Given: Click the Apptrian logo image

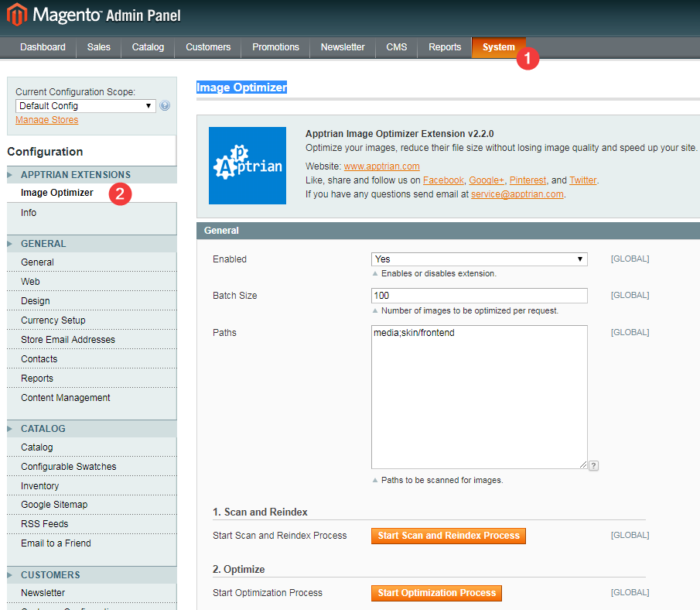Looking at the screenshot, I should tap(248, 166).
